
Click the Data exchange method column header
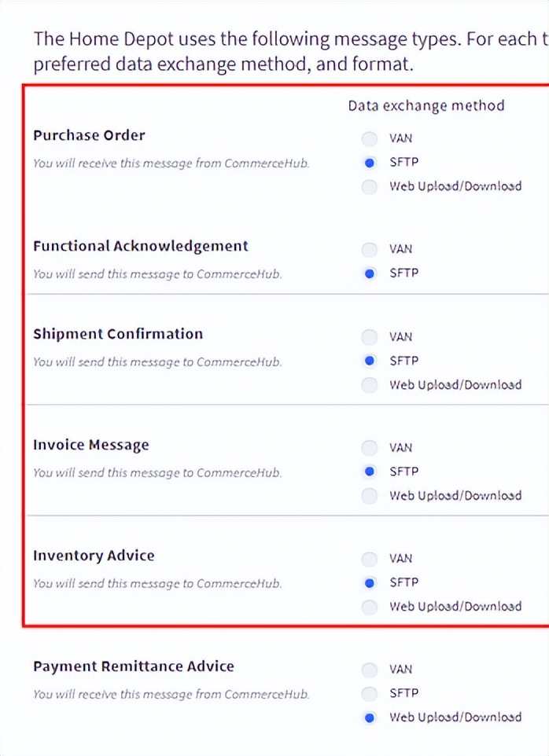click(426, 105)
